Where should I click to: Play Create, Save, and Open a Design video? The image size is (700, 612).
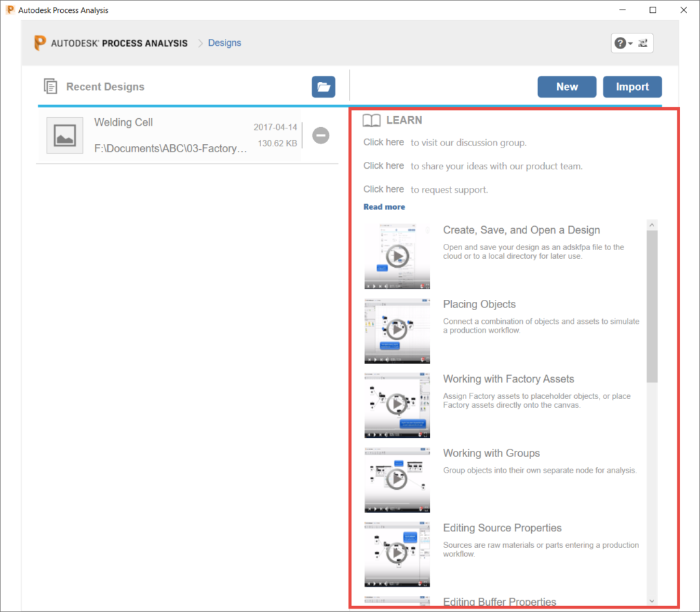[x=397, y=257]
